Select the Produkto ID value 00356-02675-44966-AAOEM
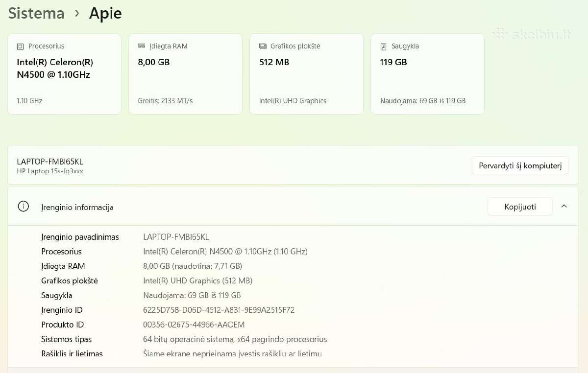Screen dimensions: 588x373 pos(194,325)
